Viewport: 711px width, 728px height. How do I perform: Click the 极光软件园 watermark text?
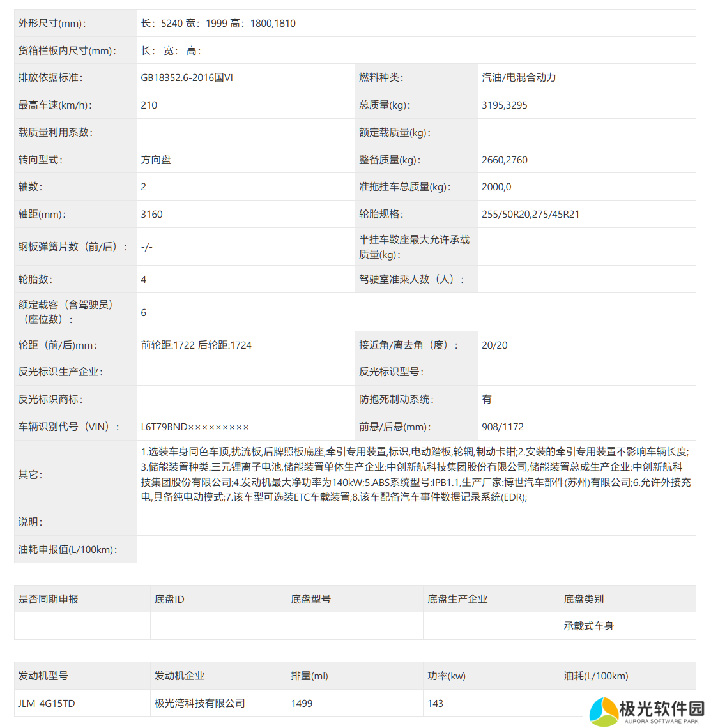[661, 709]
